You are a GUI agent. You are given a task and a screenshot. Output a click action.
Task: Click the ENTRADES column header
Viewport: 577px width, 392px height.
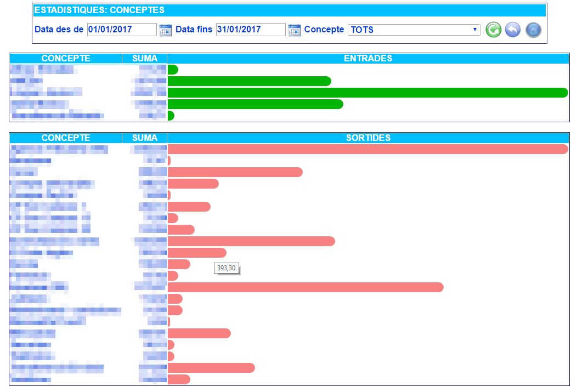click(x=367, y=59)
